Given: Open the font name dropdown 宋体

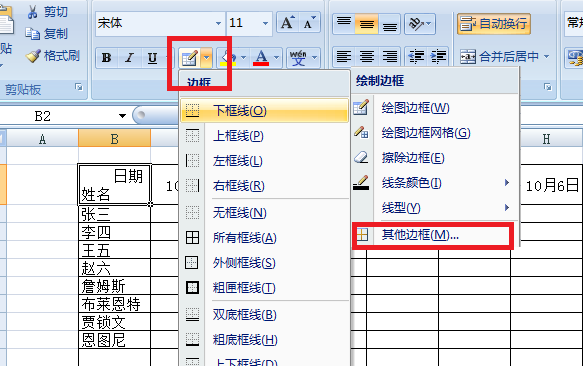Looking at the screenshot, I should [218, 23].
